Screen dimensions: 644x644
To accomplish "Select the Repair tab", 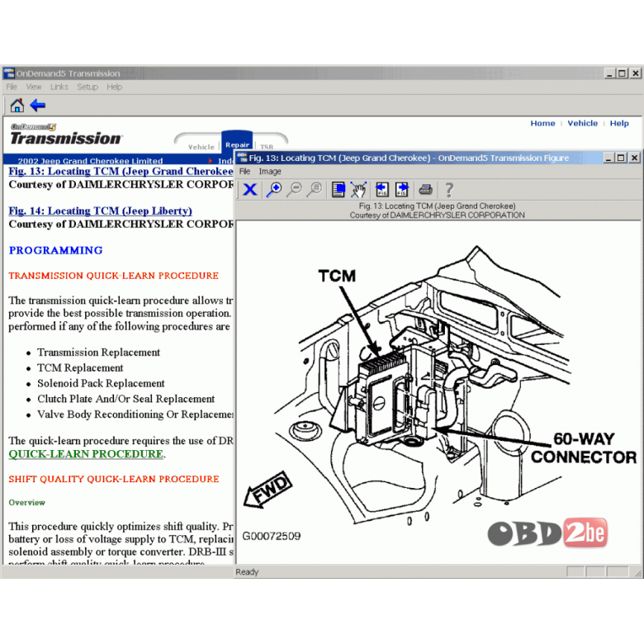I will coord(237,144).
